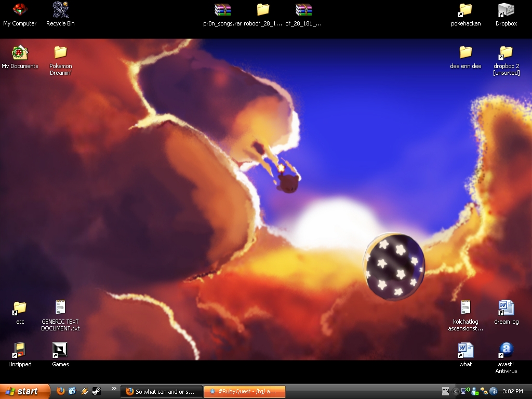
Task: Click the wireless network tray icon
Action: point(465,391)
